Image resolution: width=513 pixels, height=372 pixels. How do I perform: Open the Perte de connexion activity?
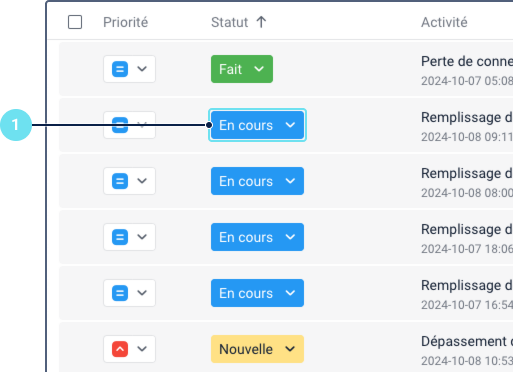click(x=467, y=62)
